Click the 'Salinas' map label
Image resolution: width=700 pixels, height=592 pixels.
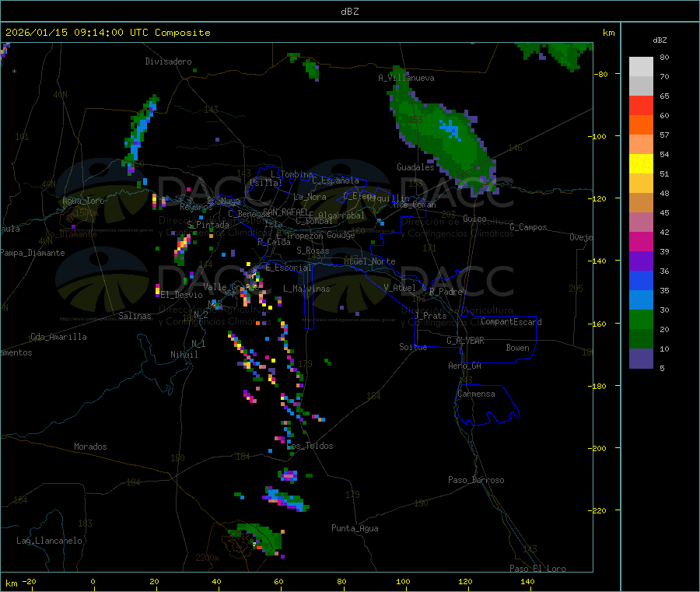click(135, 316)
